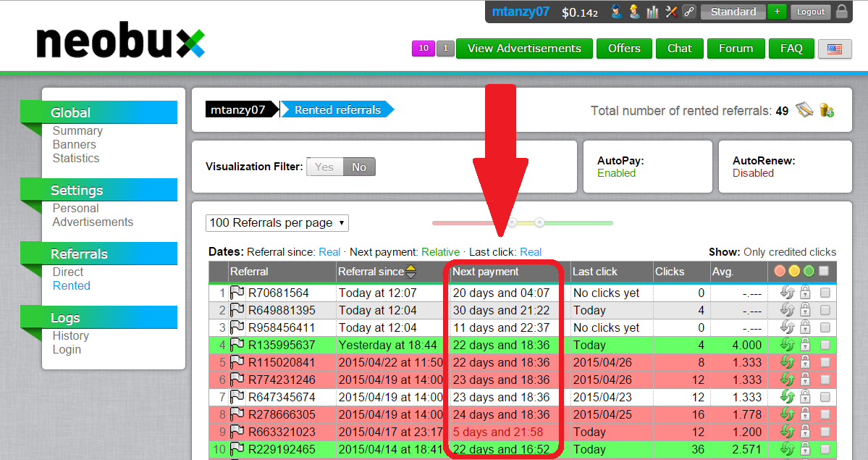Open the personal settings worker icon in top bar
Image resolution: width=868 pixels, height=460 pixels.
point(616,12)
